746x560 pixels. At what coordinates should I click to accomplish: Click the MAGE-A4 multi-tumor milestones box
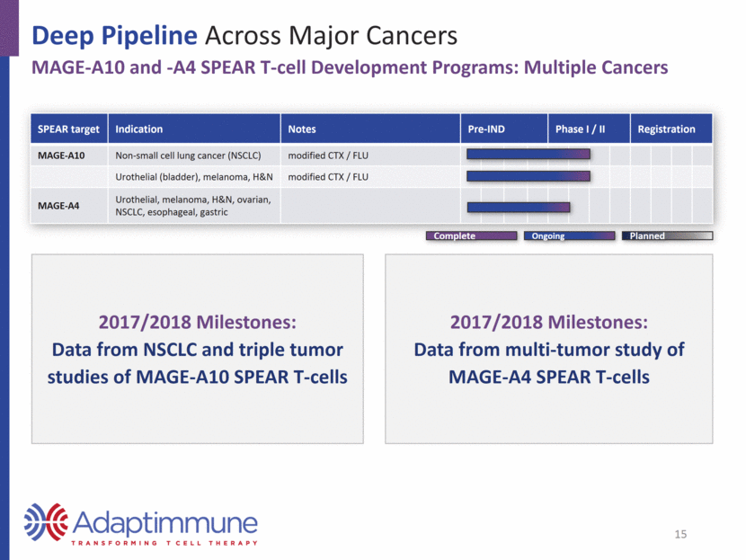pos(548,349)
